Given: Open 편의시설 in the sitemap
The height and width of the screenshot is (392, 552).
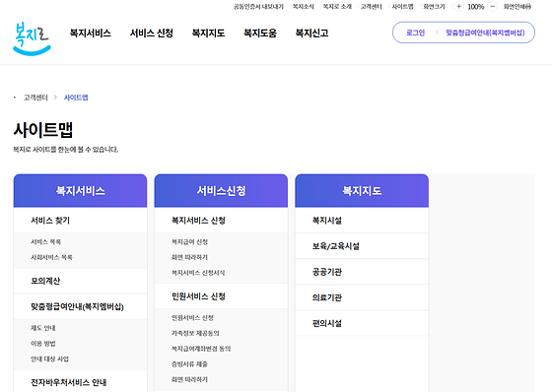Looking at the screenshot, I should (327, 323).
